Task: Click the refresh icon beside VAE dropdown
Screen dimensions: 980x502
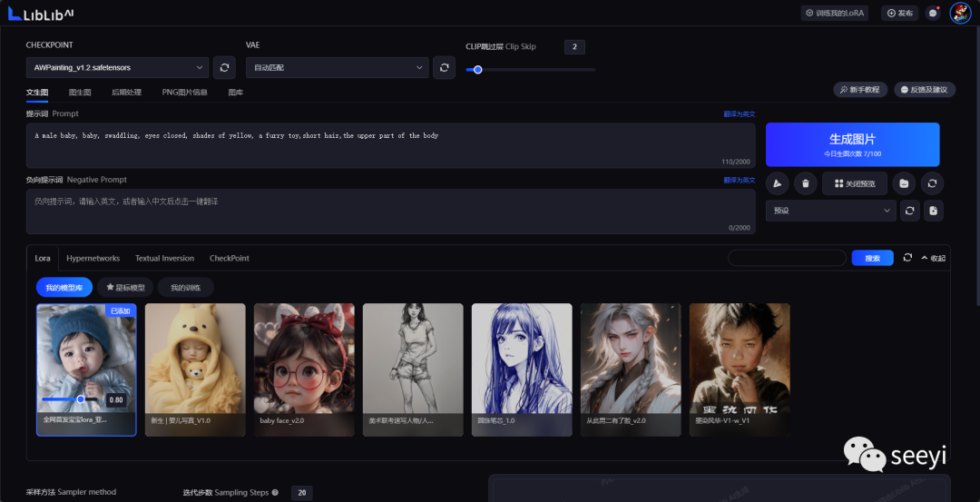Action: tap(443, 67)
